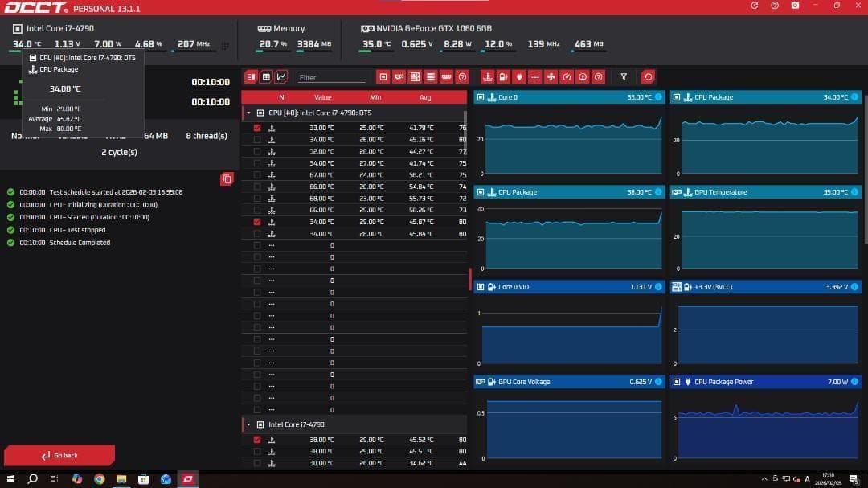
Task: Toggle the voltage sensor filter icon
Action: (x=503, y=77)
